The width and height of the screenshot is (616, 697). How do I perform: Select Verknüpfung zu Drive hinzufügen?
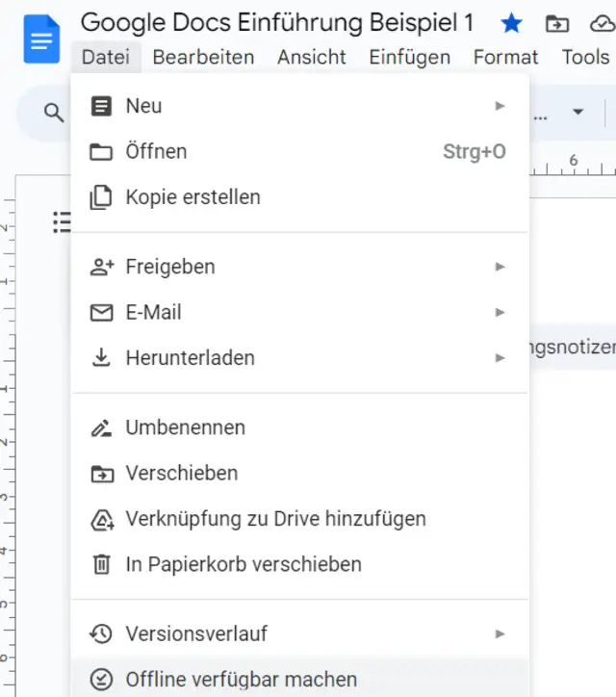tap(275, 519)
